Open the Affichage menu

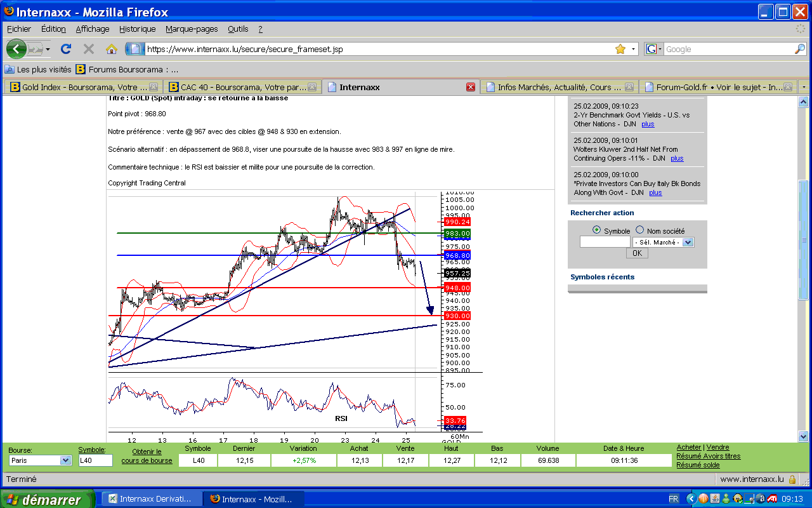93,29
